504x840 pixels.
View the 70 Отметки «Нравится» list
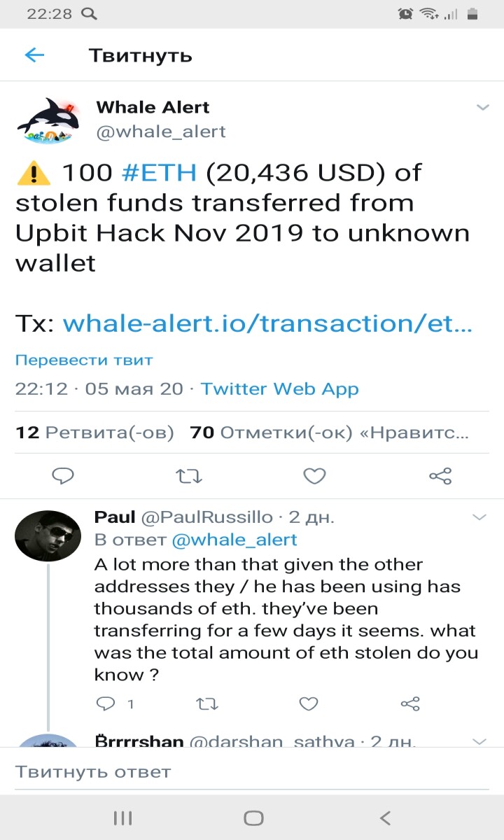click(330, 433)
